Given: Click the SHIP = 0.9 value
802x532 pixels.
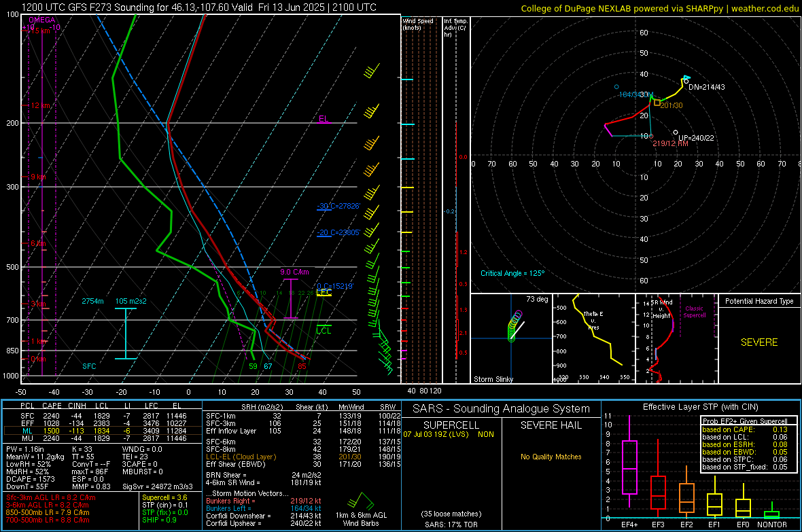Looking at the screenshot, I should click(160, 520).
